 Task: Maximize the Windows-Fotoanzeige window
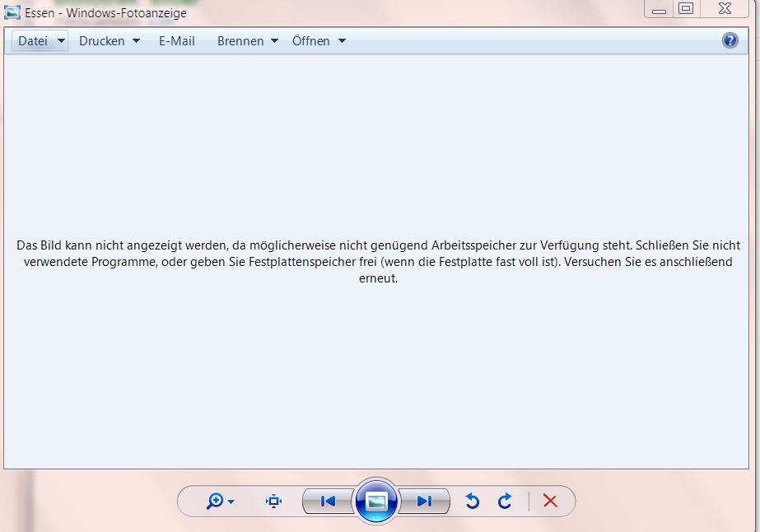686,9
